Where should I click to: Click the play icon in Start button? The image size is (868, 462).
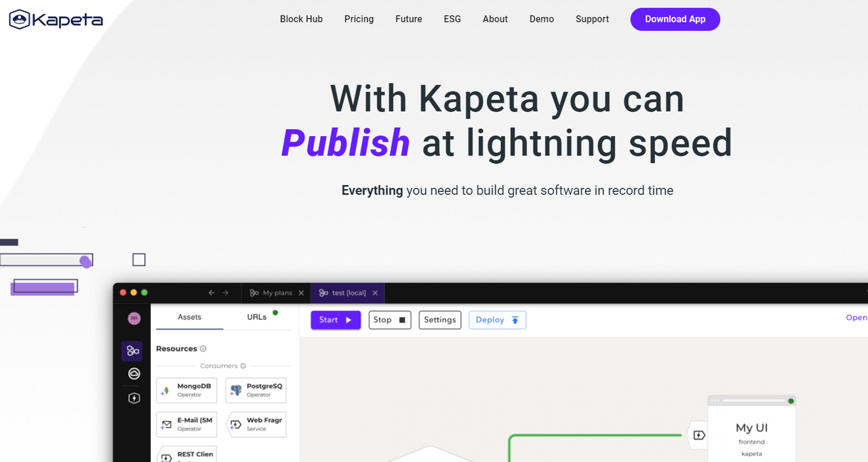pos(349,320)
